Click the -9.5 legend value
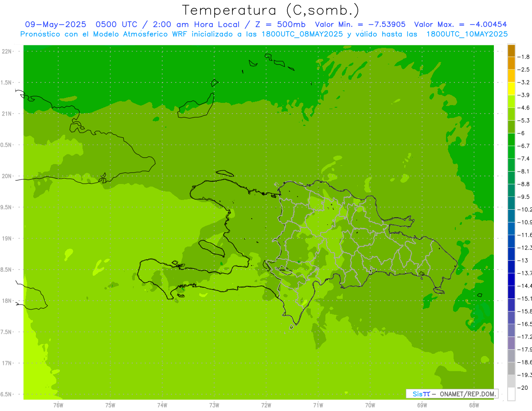Viewport: 532px width, 411px height. [524, 196]
